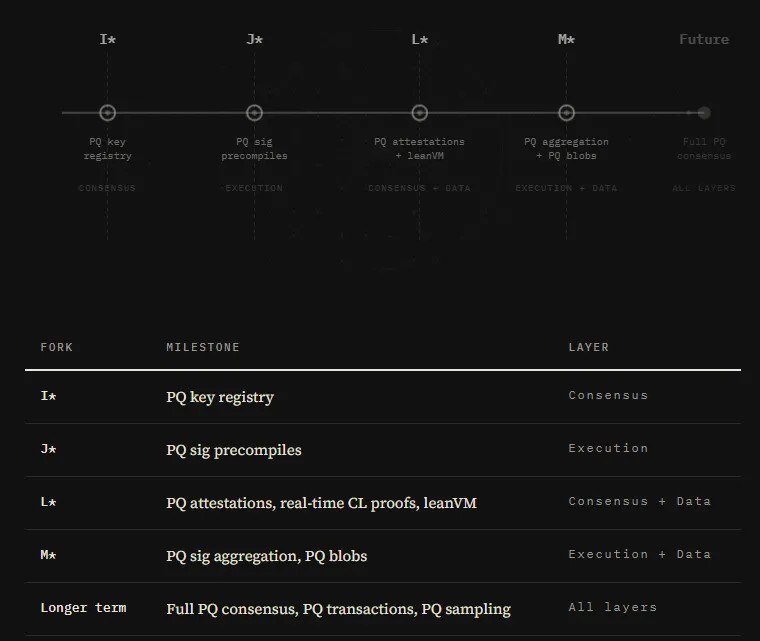The width and height of the screenshot is (760, 641).
Task: Click the Longer term row label
Action: pos(83,608)
